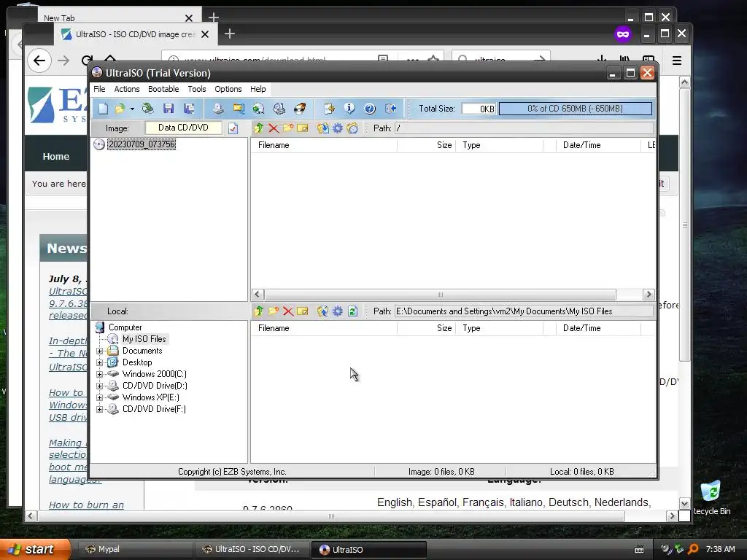
Task: Click the Total Size 0KB field
Action: pos(479,109)
